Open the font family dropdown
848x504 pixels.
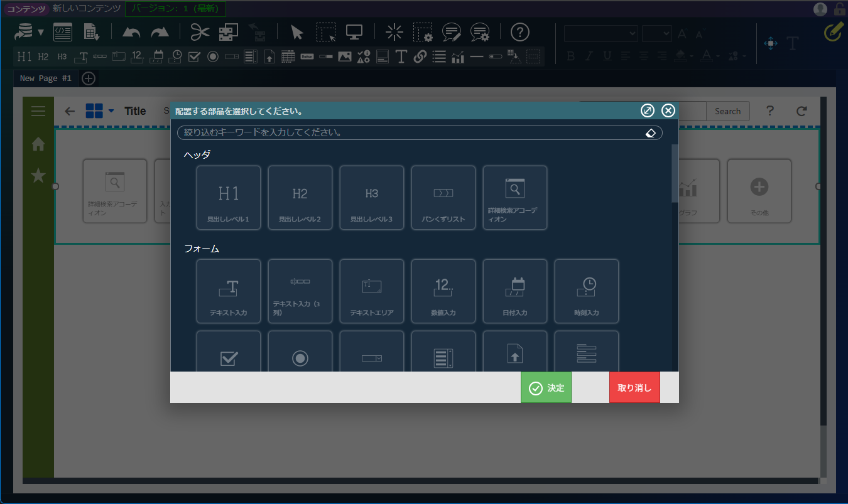click(x=601, y=33)
